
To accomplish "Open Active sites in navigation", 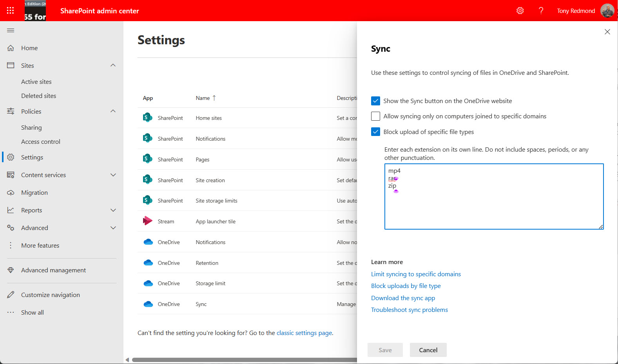I will click(36, 82).
